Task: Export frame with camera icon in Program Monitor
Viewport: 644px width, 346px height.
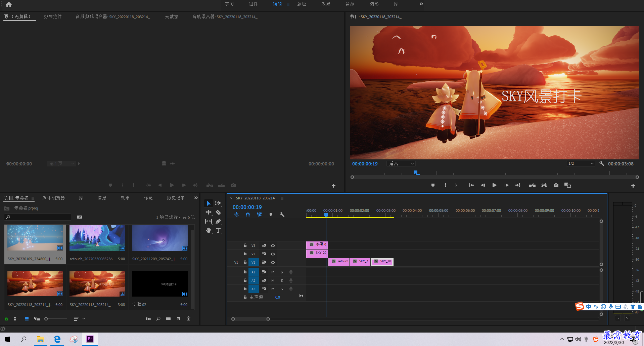Action: click(x=556, y=185)
